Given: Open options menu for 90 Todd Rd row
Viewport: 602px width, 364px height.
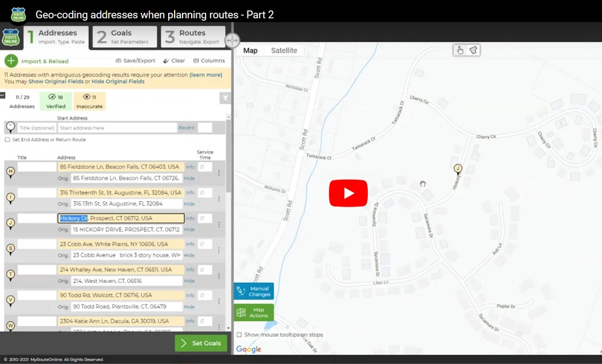Looking at the screenshot, I should point(219,301).
